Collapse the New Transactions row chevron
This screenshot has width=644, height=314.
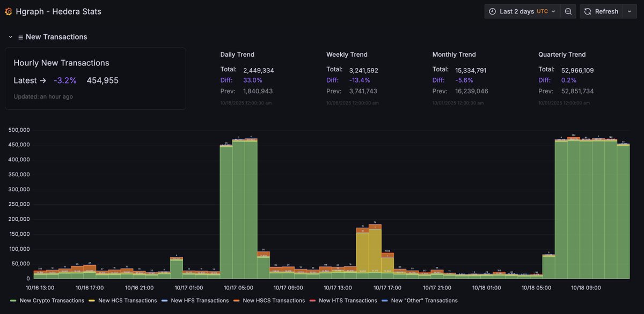(10, 37)
